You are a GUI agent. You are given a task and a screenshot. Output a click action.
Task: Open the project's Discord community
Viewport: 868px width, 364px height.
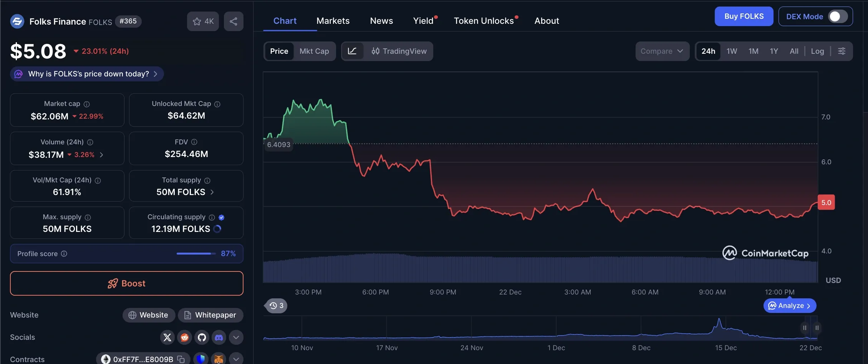coord(219,337)
